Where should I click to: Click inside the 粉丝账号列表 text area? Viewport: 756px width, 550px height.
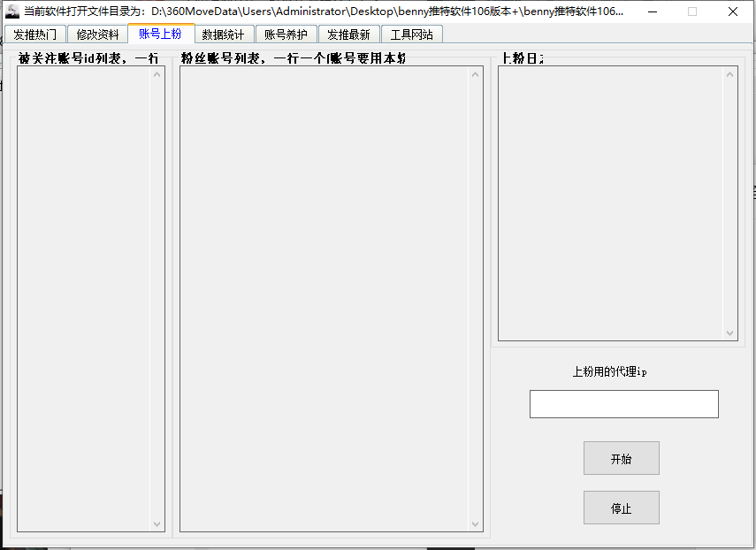(x=324, y=299)
